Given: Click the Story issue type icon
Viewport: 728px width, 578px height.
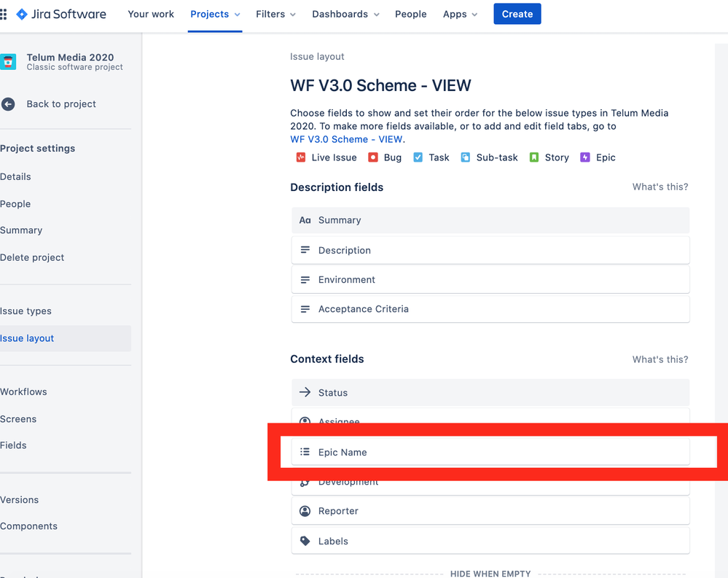Looking at the screenshot, I should [x=534, y=157].
